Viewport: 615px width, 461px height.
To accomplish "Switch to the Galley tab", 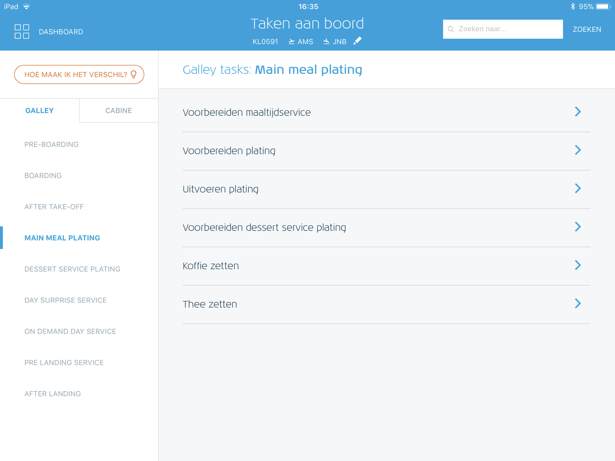I will [40, 111].
